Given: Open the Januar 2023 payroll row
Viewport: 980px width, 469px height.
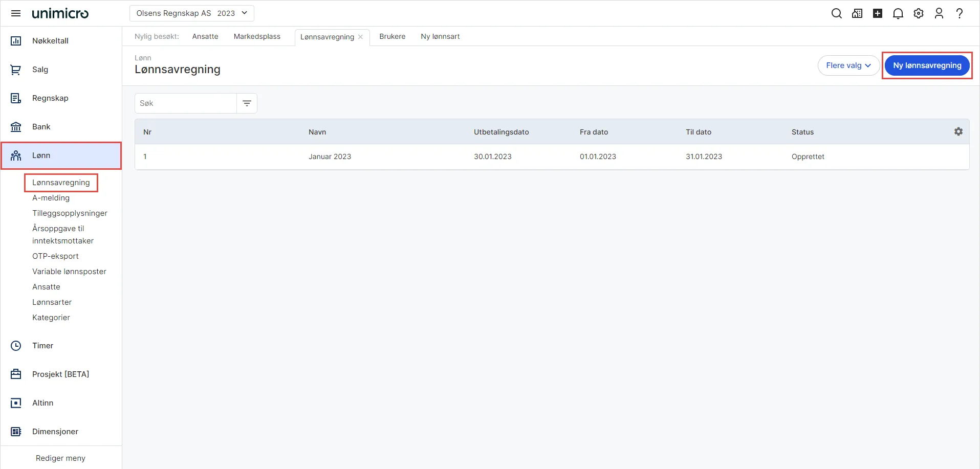Looking at the screenshot, I should (x=552, y=157).
